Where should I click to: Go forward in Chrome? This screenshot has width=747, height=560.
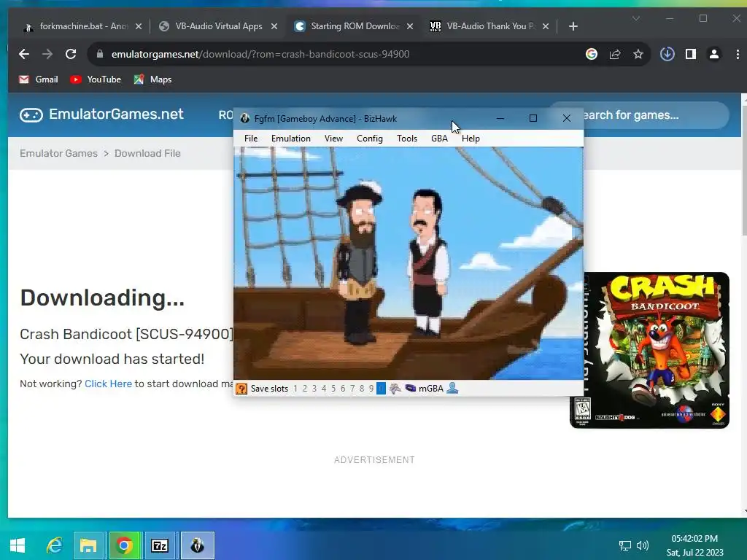pyautogui.click(x=47, y=54)
